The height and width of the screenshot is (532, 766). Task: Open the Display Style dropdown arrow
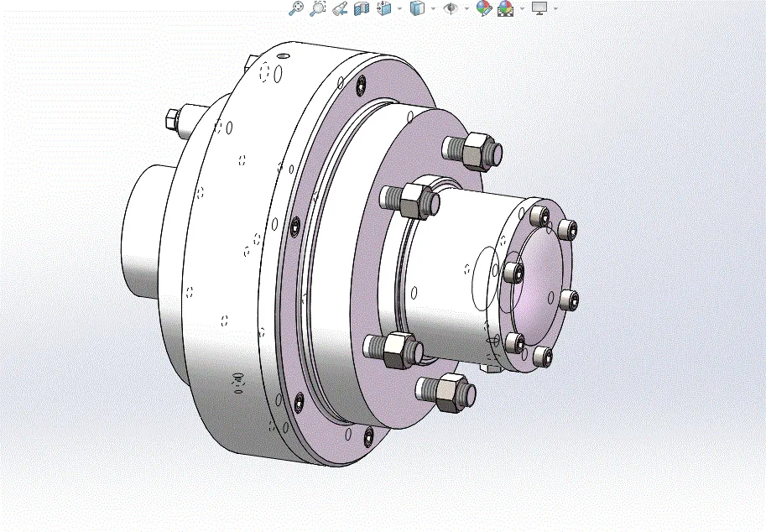click(433, 8)
